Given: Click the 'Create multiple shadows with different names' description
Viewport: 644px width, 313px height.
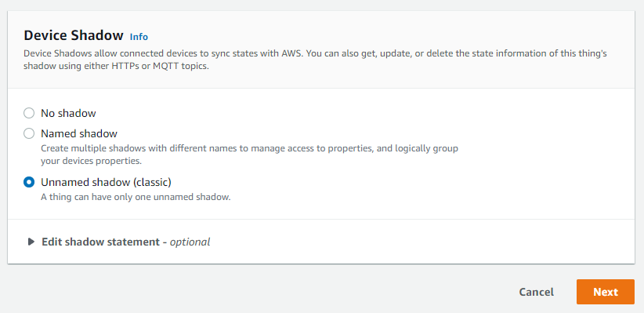Looking at the screenshot, I should tap(249, 155).
